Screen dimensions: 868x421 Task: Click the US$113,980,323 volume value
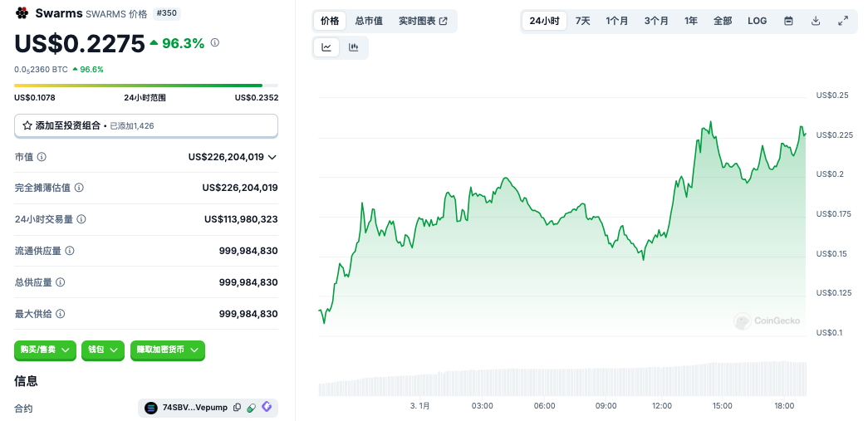click(241, 219)
